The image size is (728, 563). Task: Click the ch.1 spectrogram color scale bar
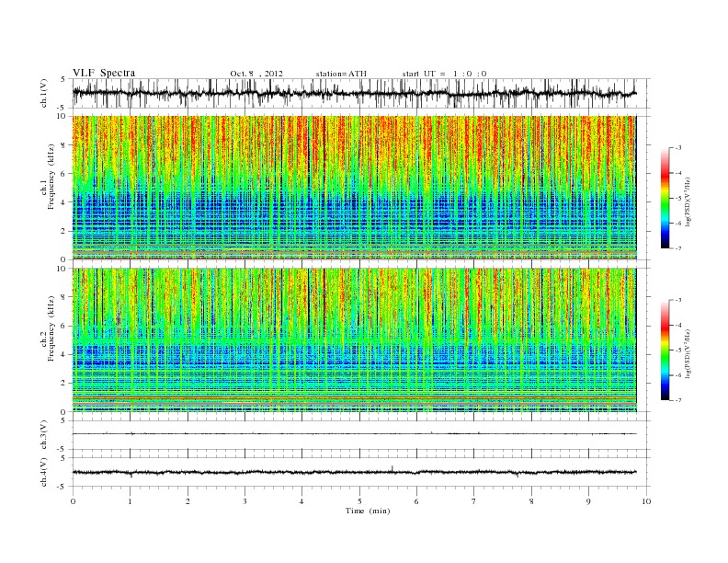pos(665,198)
